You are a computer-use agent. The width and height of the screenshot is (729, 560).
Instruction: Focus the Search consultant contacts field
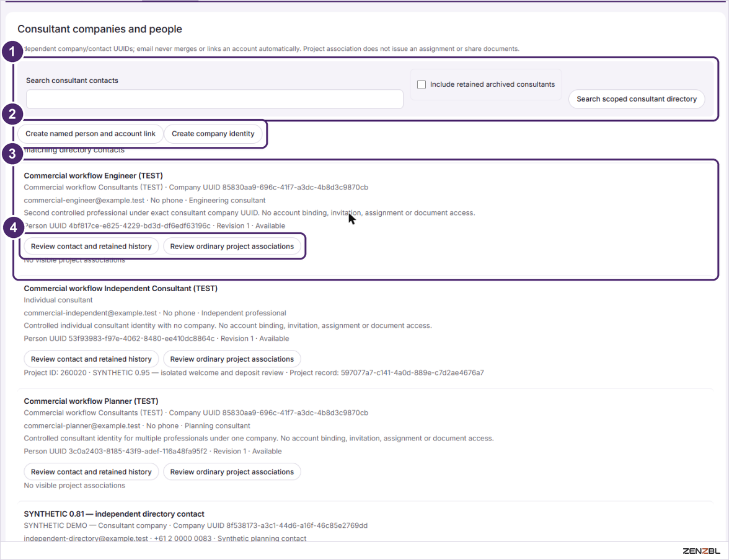214,99
